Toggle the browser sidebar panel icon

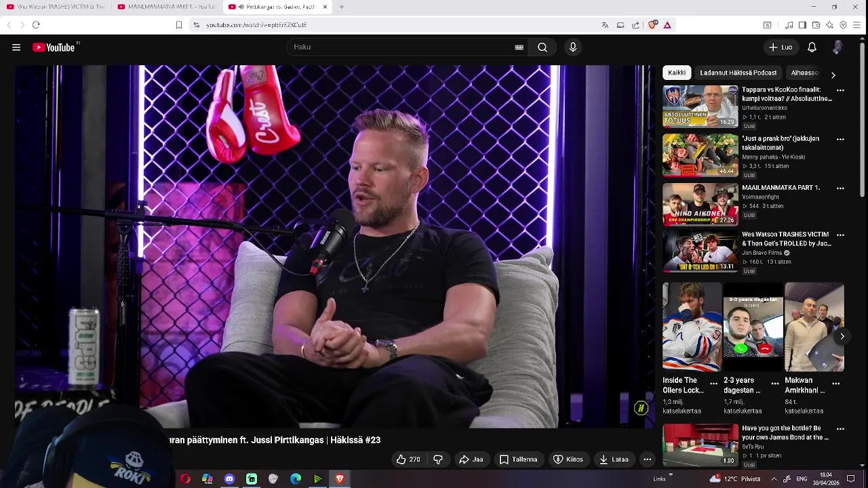point(802,25)
